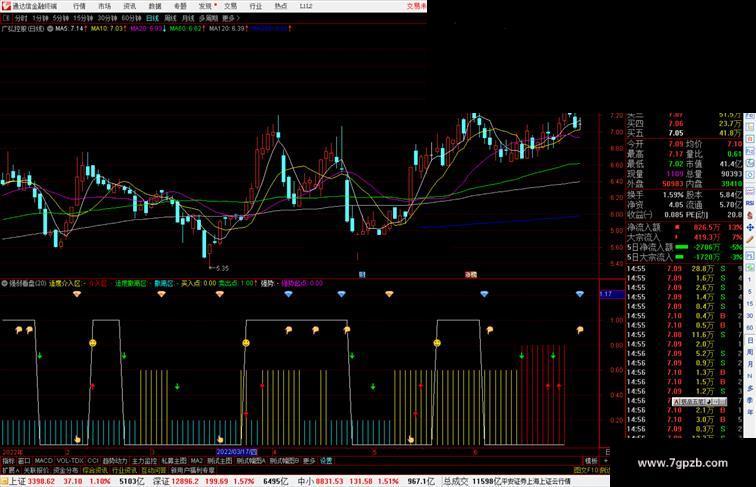Open the 行业资讯 tab
This screenshot has height=487, width=756.
point(125,470)
